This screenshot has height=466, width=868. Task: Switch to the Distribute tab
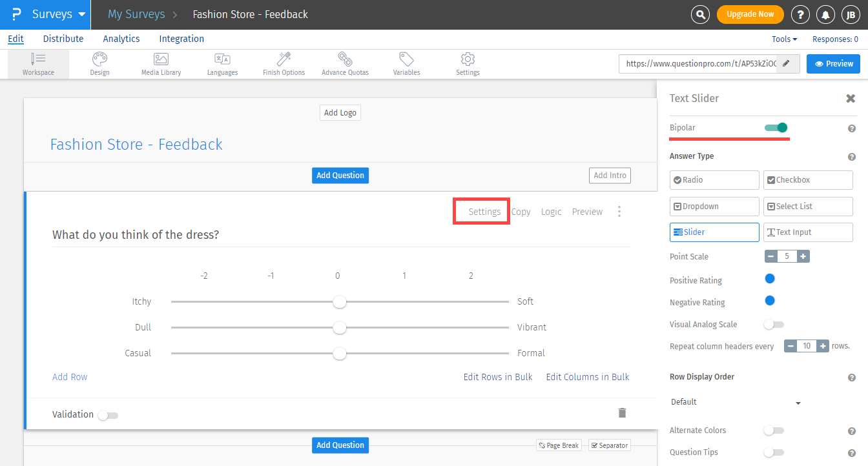coord(63,39)
